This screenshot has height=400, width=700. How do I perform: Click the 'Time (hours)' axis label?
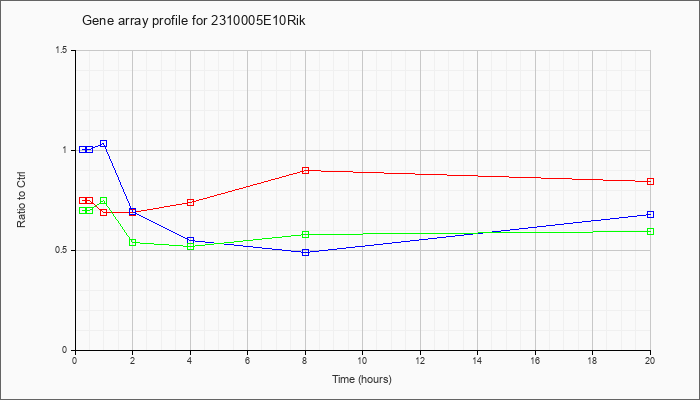pos(362,379)
